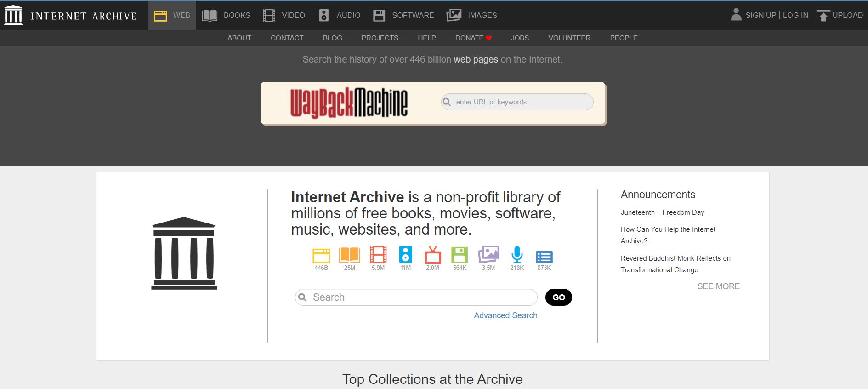Click the Wayback Machine logo

(x=349, y=103)
